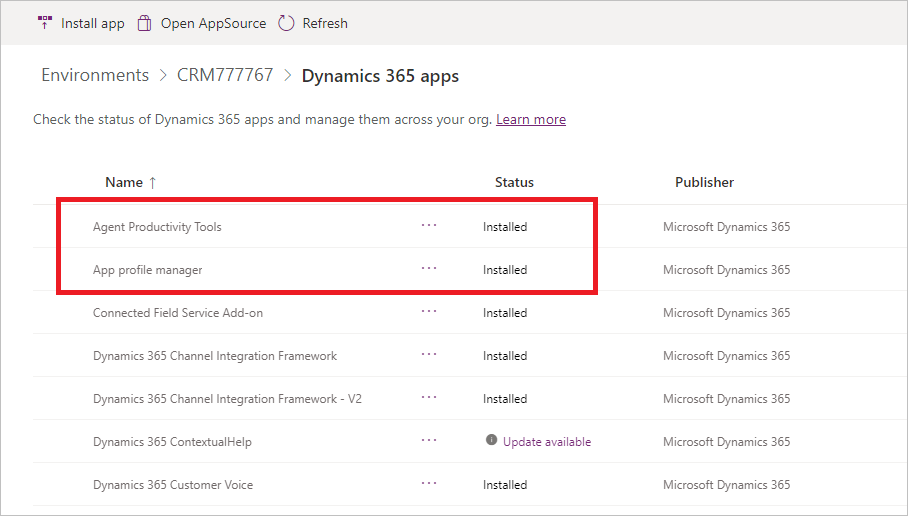Open more options for Connected Field Service Add-on

(429, 311)
